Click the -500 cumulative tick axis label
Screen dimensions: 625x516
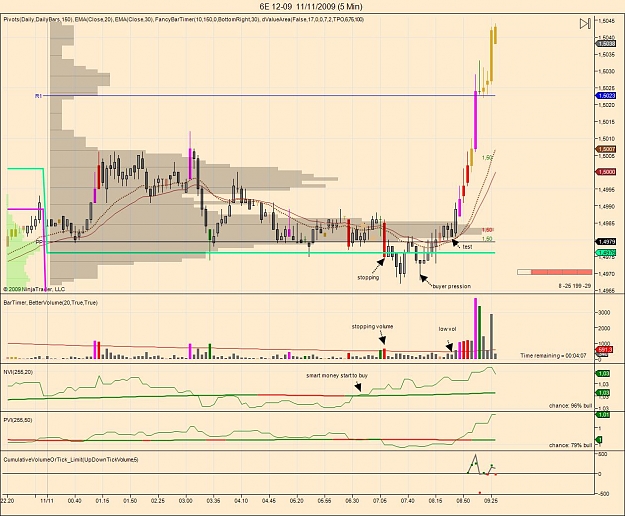(603, 494)
